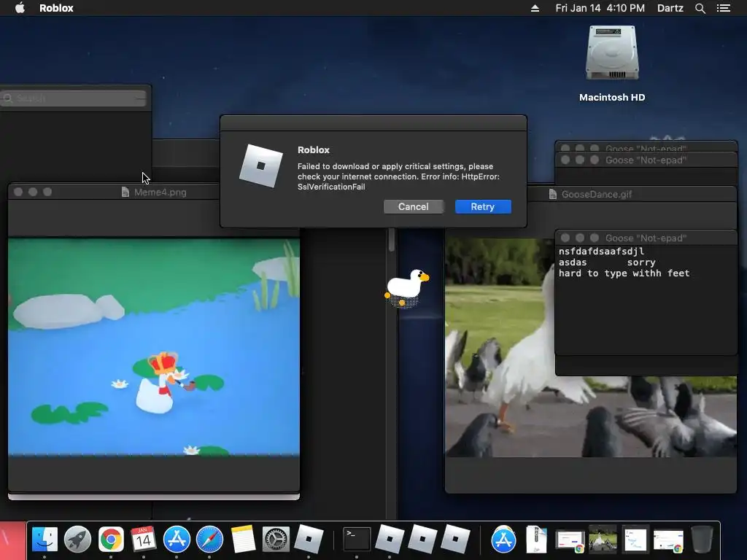Click the zip archive file in the dock
This screenshot has height=560, width=747.
[x=536, y=540]
